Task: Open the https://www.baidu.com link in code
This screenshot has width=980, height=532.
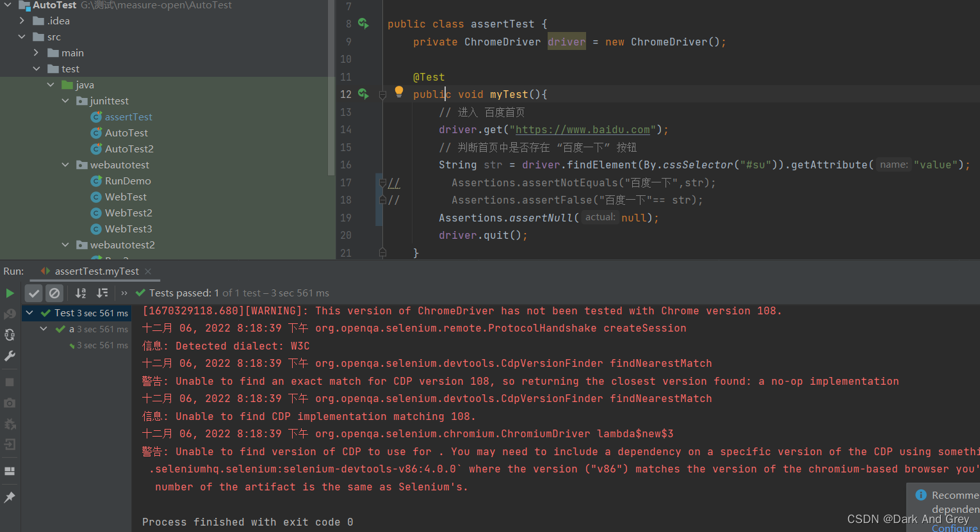Action: [x=583, y=130]
